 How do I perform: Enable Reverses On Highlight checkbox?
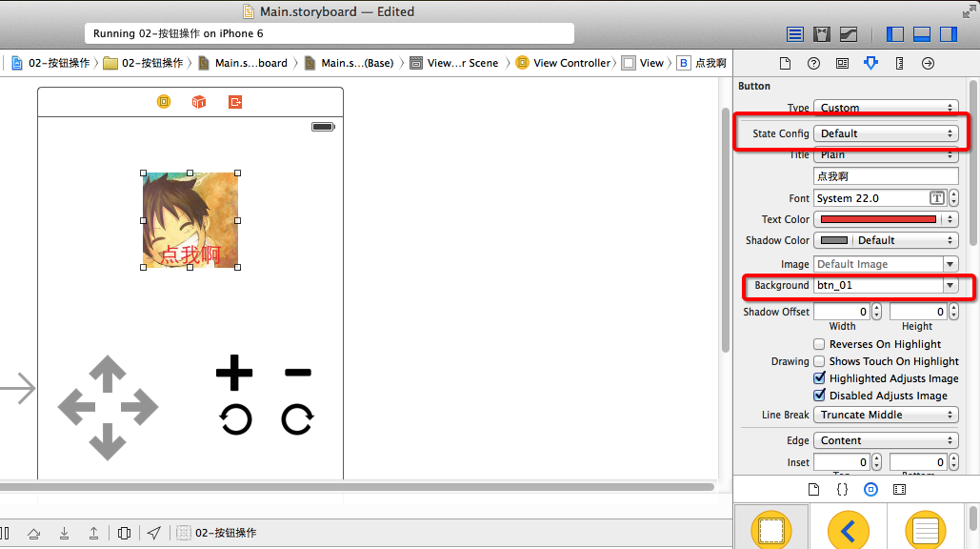819,344
